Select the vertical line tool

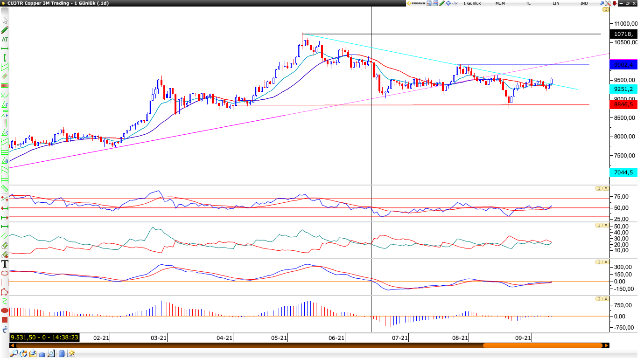(5, 58)
